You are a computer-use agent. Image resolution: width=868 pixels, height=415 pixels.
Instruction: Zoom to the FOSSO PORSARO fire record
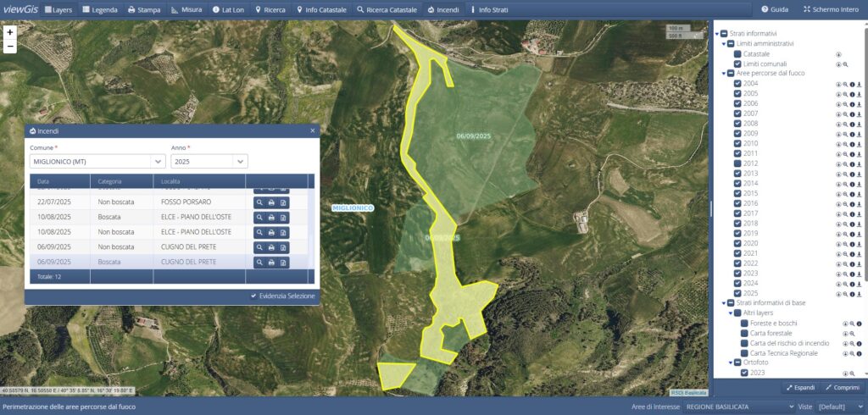point(259,202)
